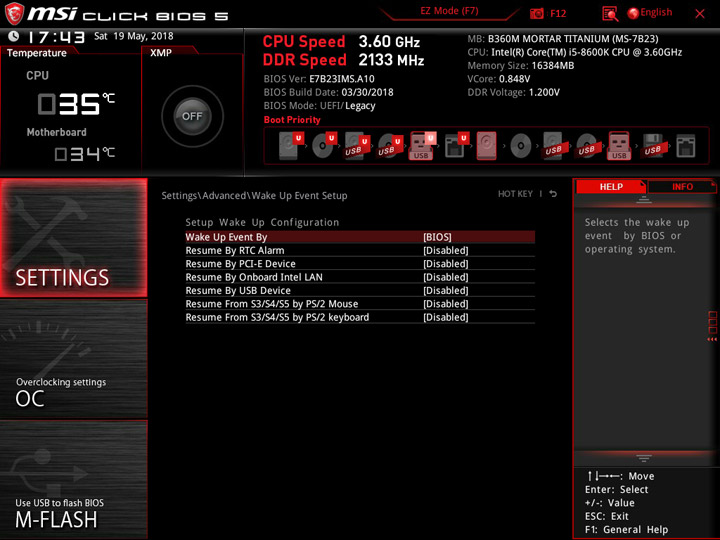Change Resume By PCI-E Device [Disabled] value

445,264
